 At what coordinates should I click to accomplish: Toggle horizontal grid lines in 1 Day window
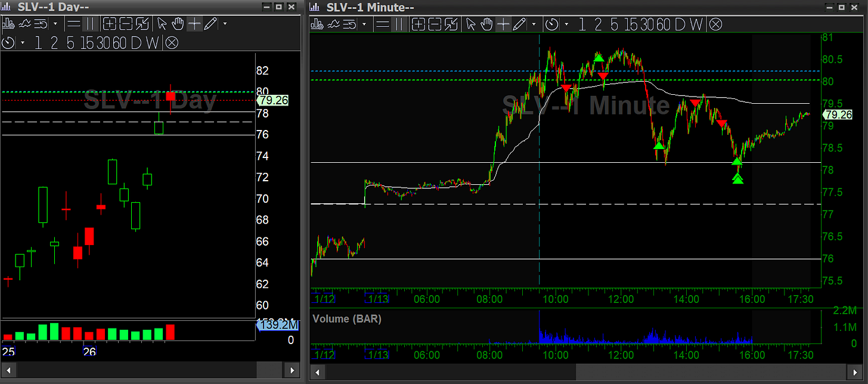[74, 24]
